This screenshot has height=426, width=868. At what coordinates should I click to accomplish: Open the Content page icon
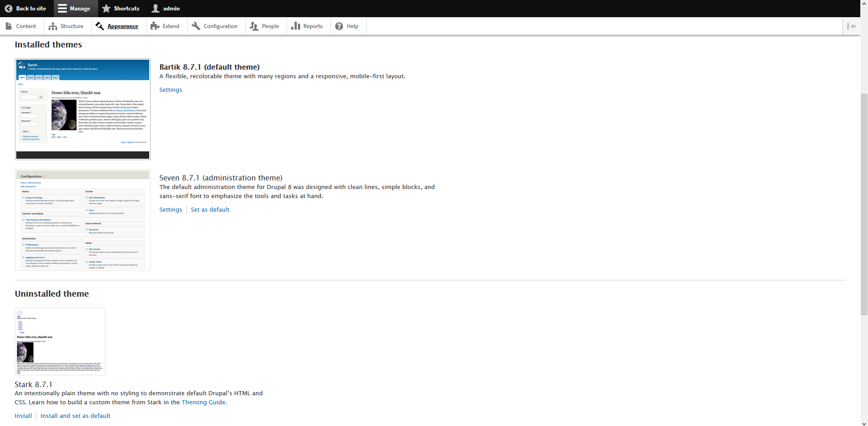pyautogui.click(x=9, y=26)
